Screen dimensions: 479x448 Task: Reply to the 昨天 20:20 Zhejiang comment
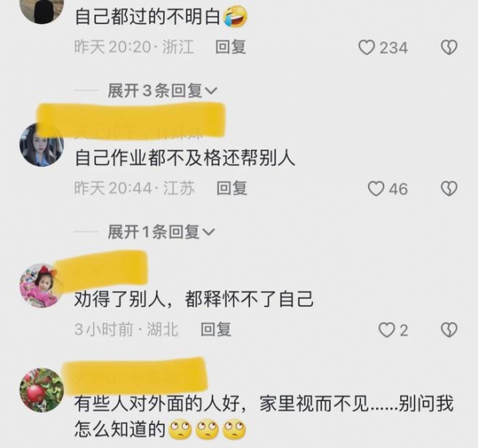[x=231, y=47]
